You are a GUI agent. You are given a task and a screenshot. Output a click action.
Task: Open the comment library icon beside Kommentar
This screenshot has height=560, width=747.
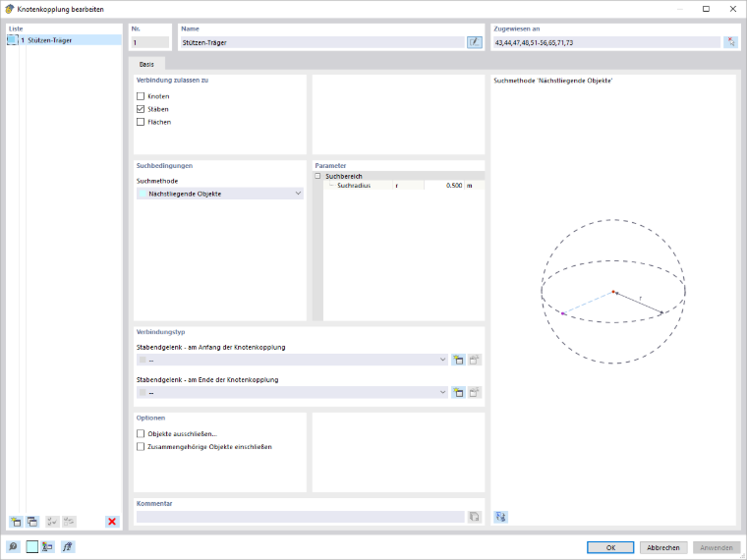tap(474, 517)
